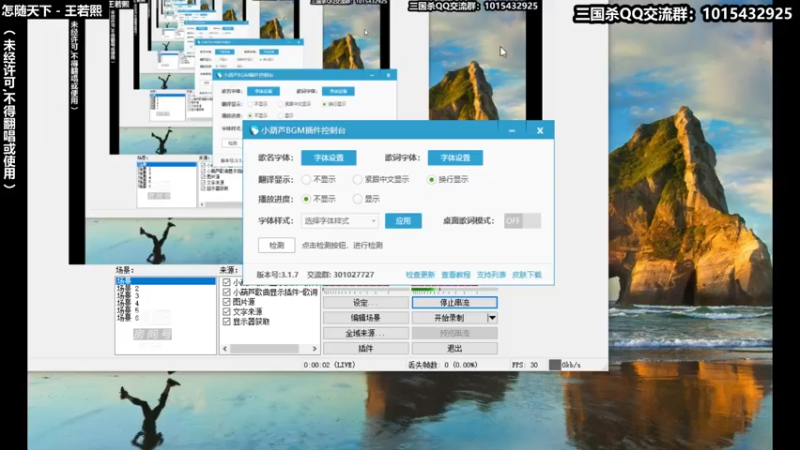Close the 小葫芦BGM插件控制台 dialog
The width and height of the screenshot is (800, 450).
[540, 131]
